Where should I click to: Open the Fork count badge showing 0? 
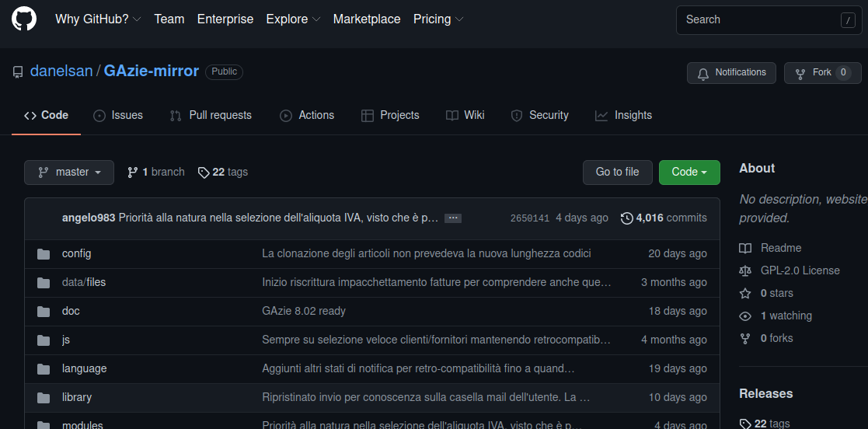click(843, 72)
